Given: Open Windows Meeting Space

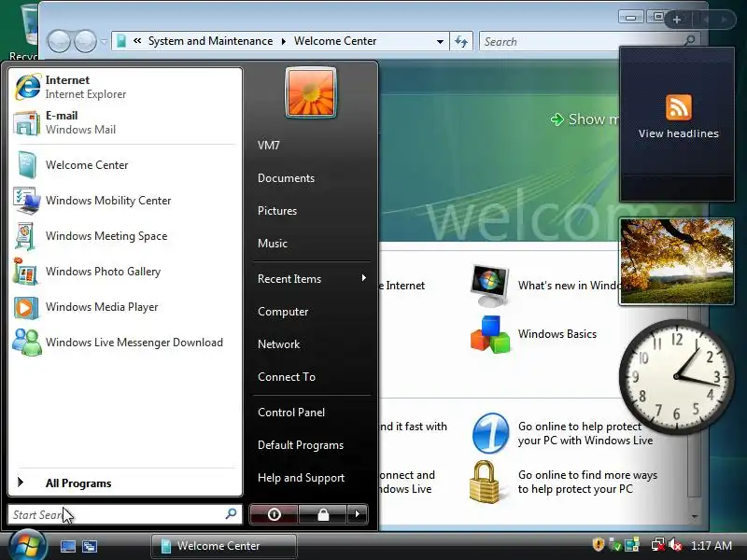Looking at the screenshot, I should pos(125,236).
